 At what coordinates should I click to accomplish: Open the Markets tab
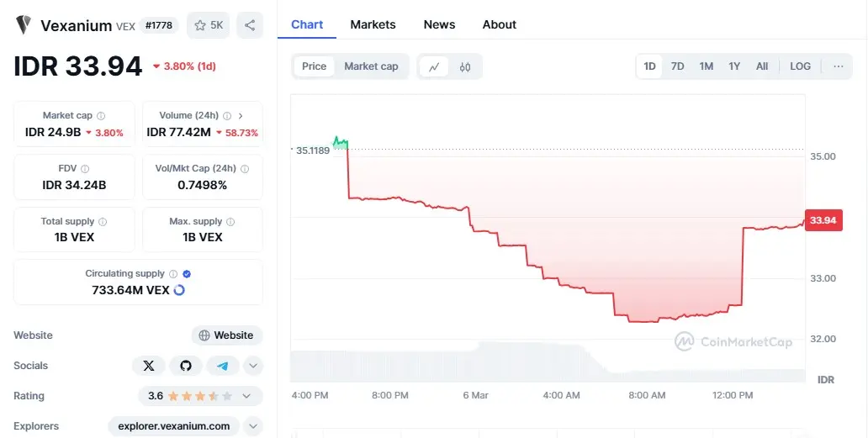pos(373,25)
